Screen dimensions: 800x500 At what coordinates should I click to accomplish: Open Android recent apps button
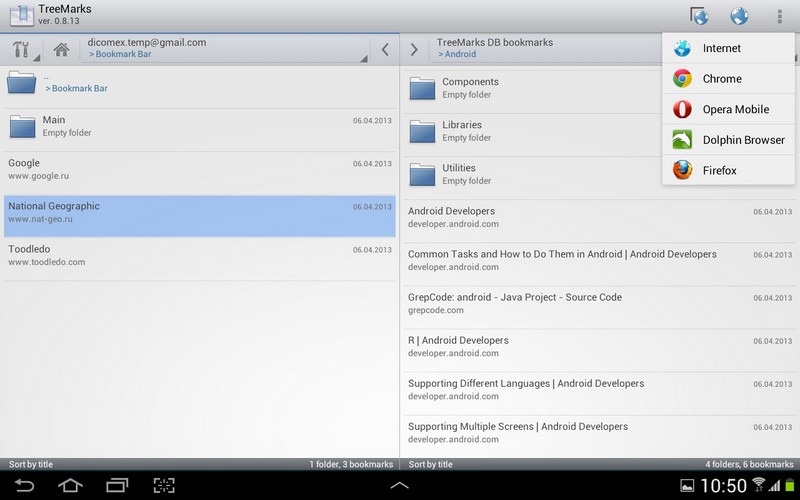[x=117, y=485]
